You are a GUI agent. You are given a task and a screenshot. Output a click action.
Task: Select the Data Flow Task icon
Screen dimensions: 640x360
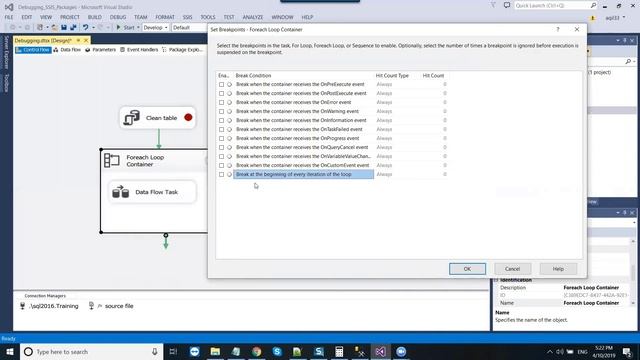click(120, 192)
